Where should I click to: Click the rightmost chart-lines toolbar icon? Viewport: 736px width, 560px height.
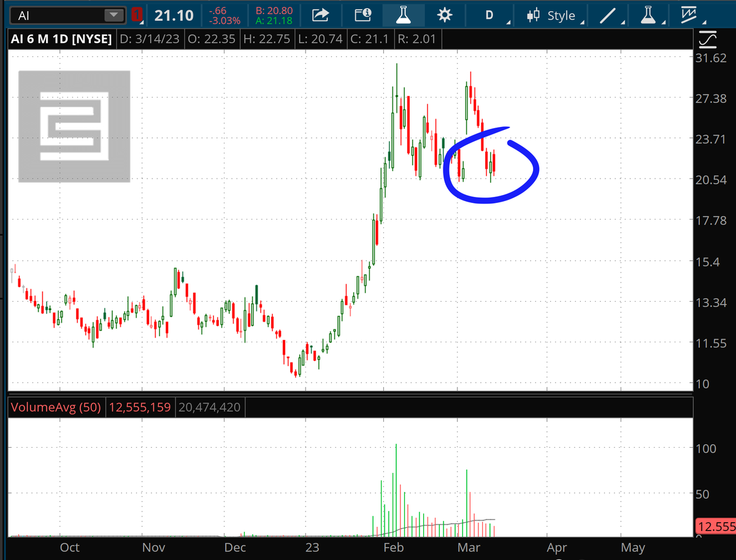click(691, 15)
